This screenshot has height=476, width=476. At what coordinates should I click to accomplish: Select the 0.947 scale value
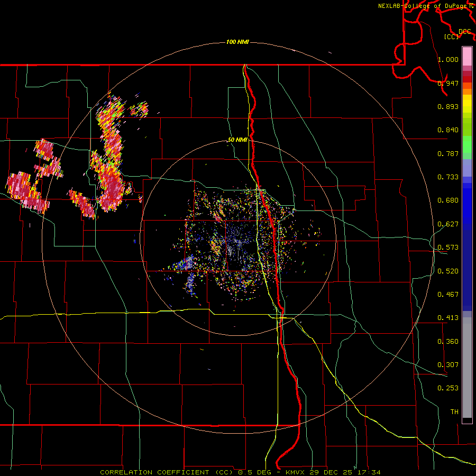click(x=448, y=83)
